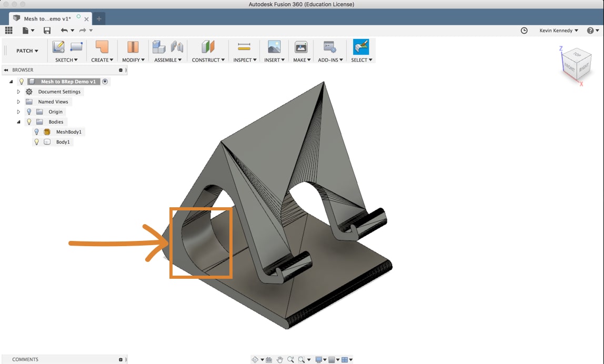Minimize the Browser panel options dot
The width and height of the screenshot is (604, 364).
(120, 70)
